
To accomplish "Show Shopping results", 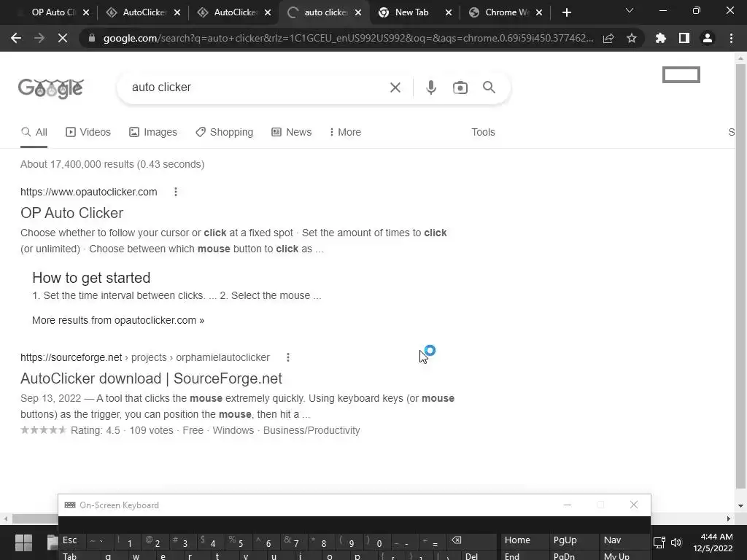I will (x=225, y=132).
